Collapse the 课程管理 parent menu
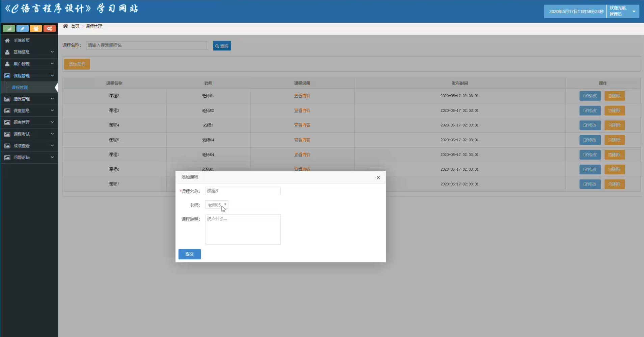This screenshot has height=337, width=644. pyautogui.click(x=29, y=76)
